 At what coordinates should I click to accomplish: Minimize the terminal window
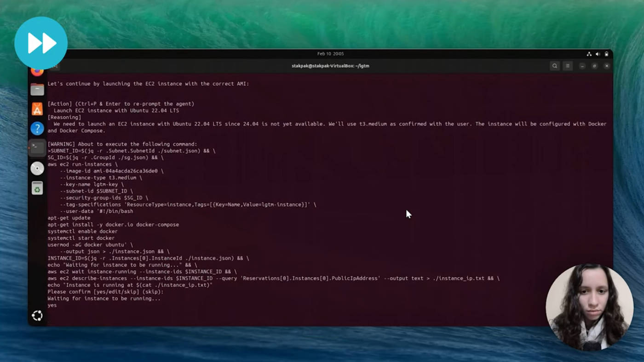[x=582, y=66]
